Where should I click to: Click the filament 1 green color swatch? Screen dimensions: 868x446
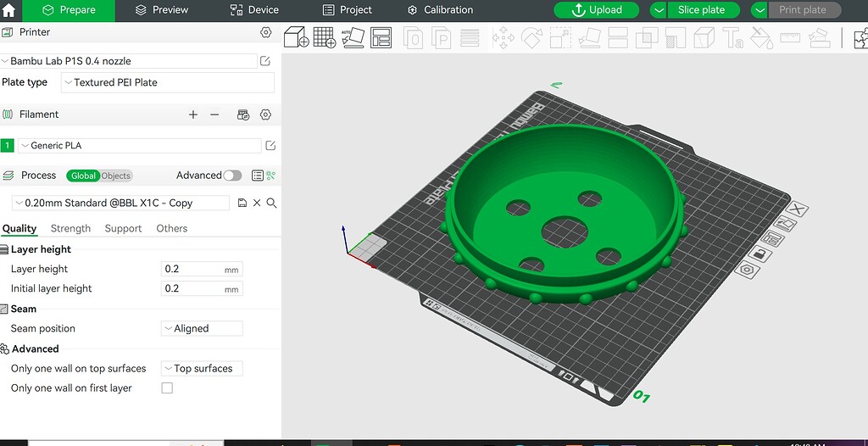(x=7, y=146)
